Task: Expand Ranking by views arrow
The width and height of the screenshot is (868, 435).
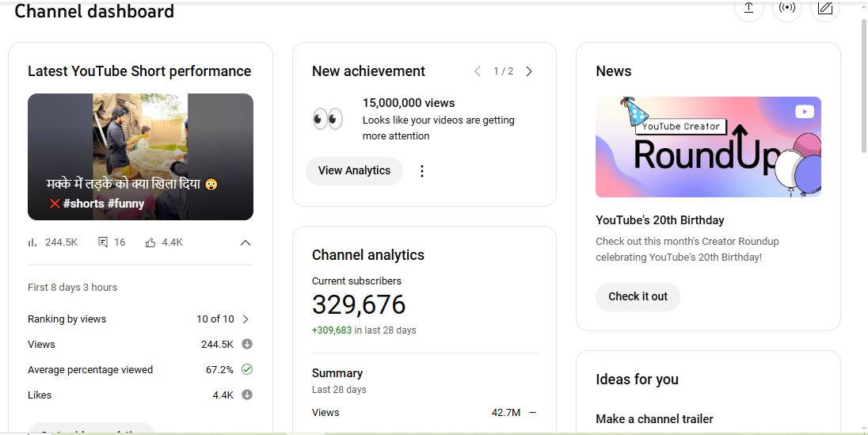Action: (x=246, y=319)
